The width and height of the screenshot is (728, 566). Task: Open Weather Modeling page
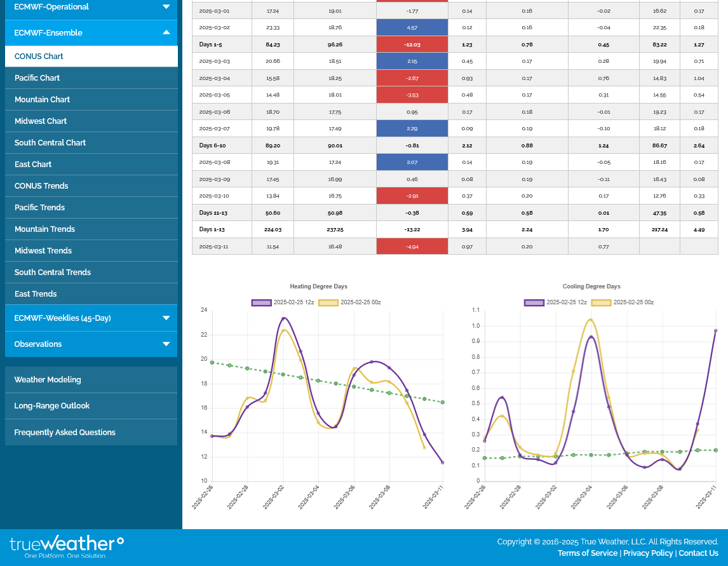coord(48,380)
